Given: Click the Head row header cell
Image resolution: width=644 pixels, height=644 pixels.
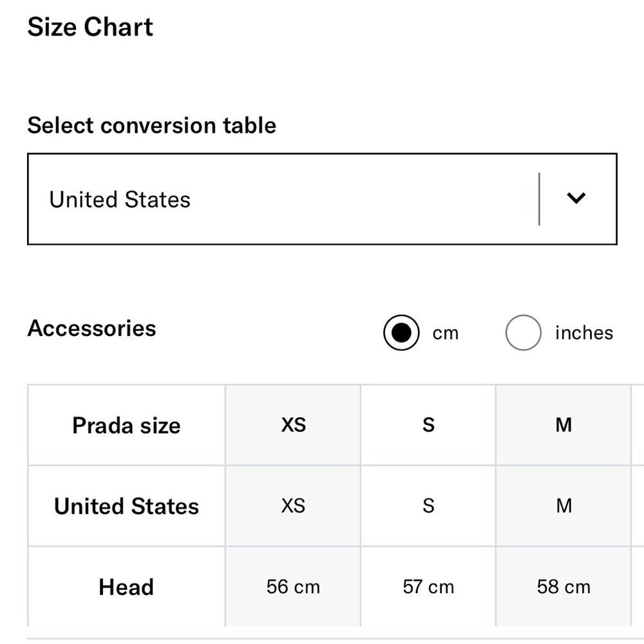Looking at the screenshot, I should [126, 587].
